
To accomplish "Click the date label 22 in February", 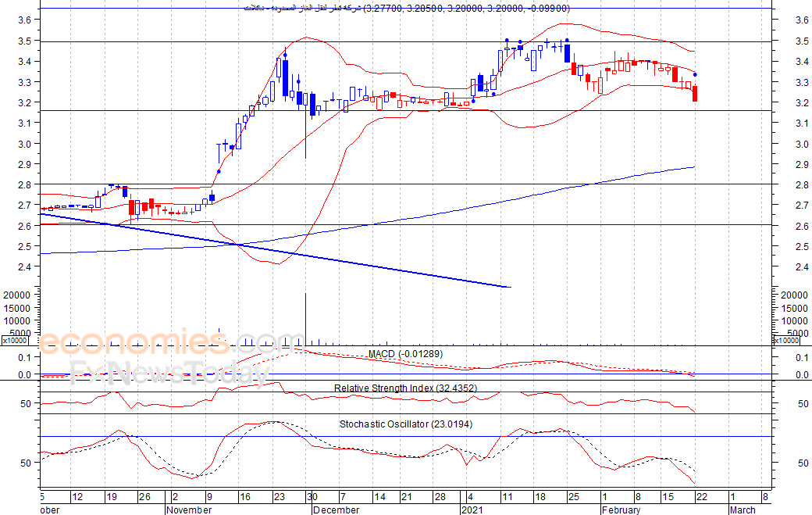I will (701, 497).
